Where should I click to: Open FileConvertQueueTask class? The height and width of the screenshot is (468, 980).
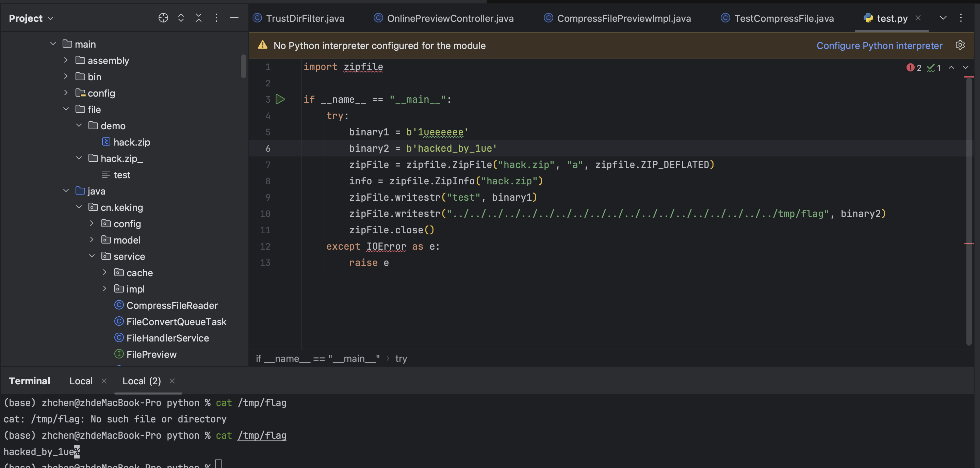click(x=170, y=322)
